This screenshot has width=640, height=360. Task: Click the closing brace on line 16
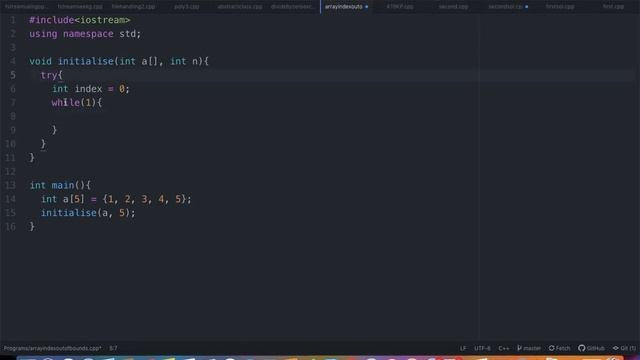[32, 227]
